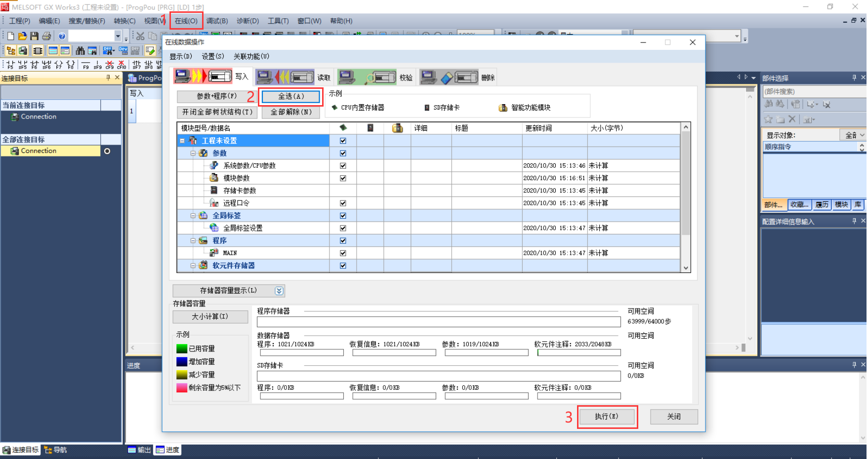Toggle the 系统参数/CPU参数 checkbox
868x459 pixels.
pos(343,165)
